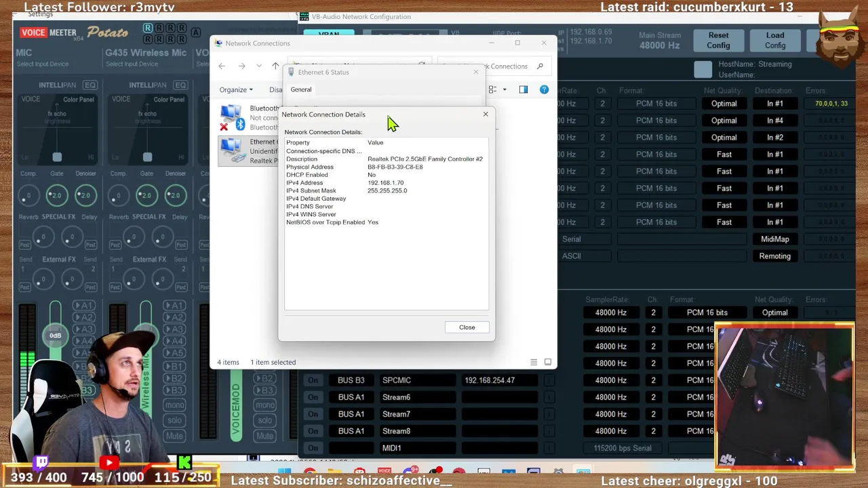Click the Stream6 name field

417,397
